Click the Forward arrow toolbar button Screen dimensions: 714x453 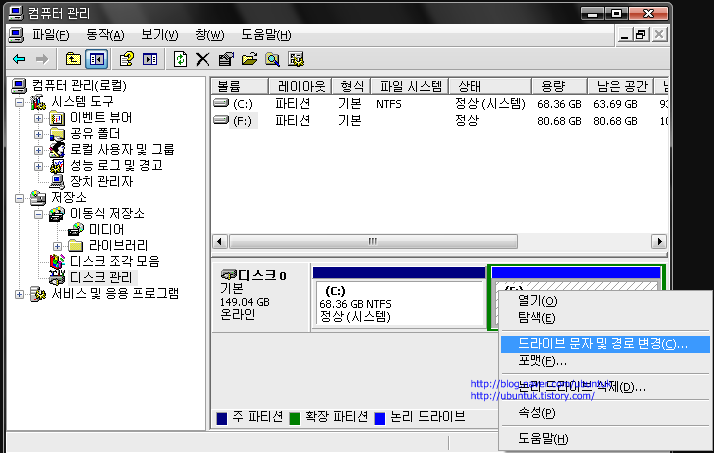42,59
